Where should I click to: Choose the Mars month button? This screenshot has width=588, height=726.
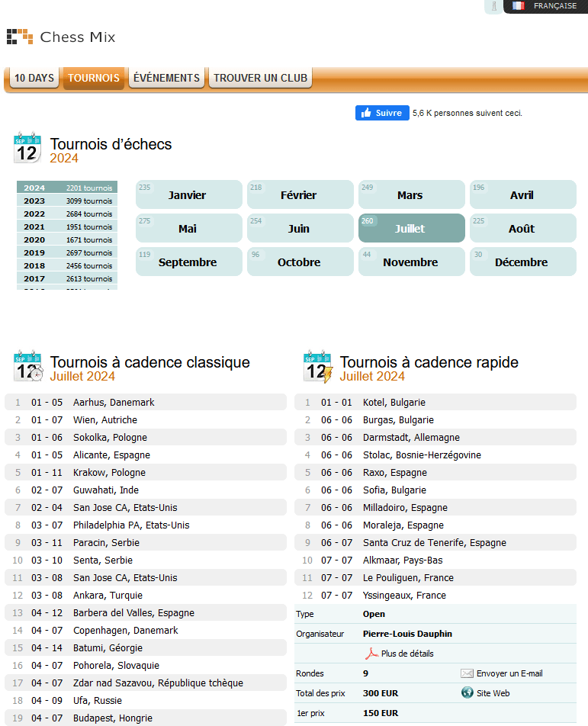412,194
